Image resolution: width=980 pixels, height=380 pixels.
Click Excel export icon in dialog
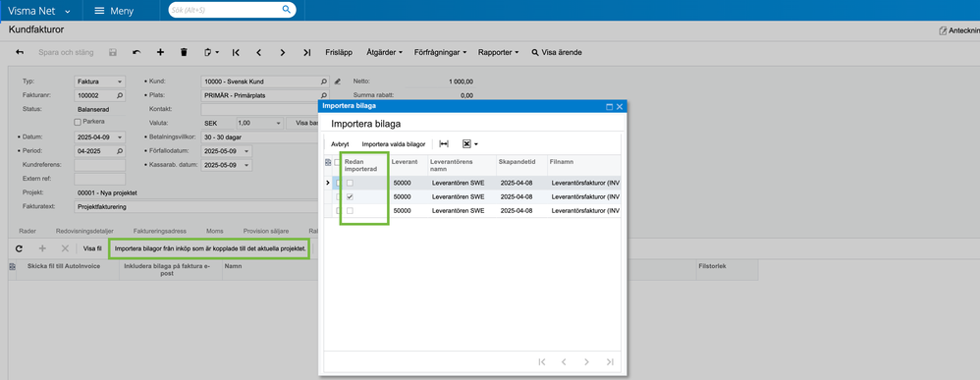466,143
